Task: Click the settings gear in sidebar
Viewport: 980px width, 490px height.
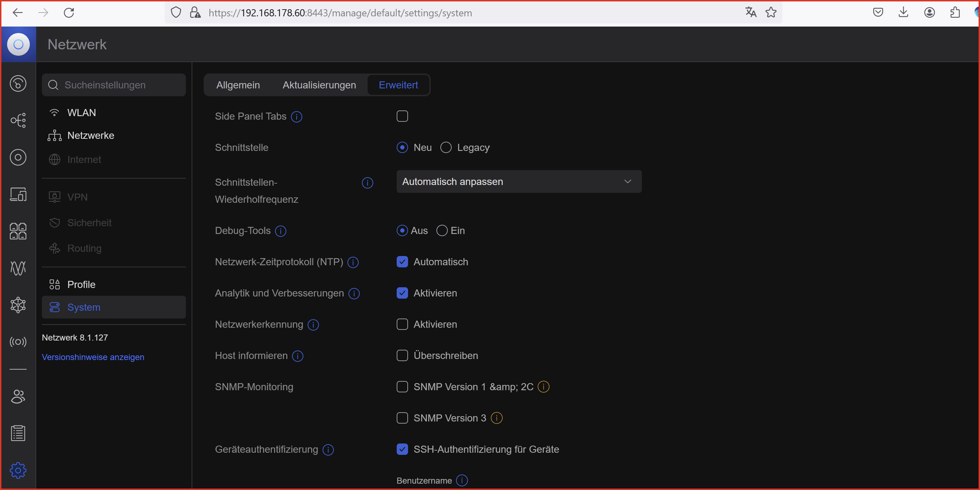Action: pos(18,470)
